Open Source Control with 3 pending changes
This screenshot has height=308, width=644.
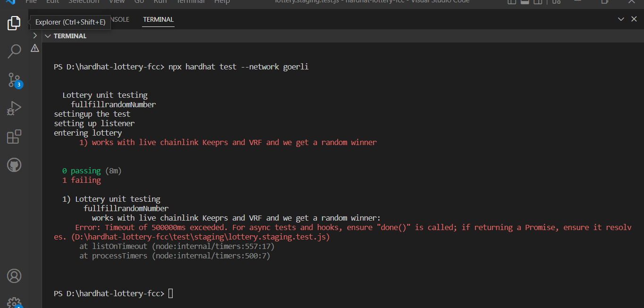pos(14,80)
